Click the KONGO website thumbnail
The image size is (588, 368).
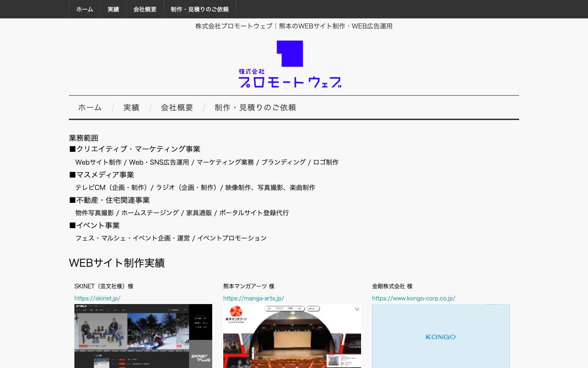tap(441, 336)
